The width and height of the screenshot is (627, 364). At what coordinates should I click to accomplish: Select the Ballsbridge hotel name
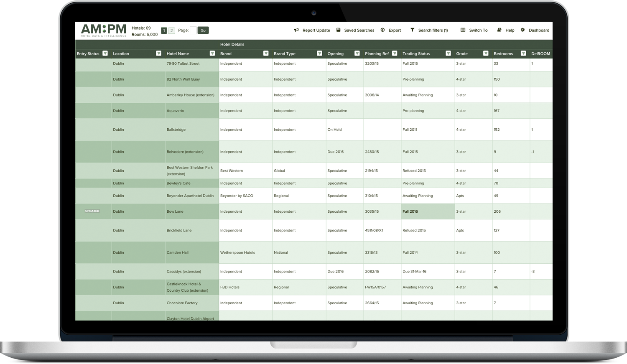[x=176, y=130]
